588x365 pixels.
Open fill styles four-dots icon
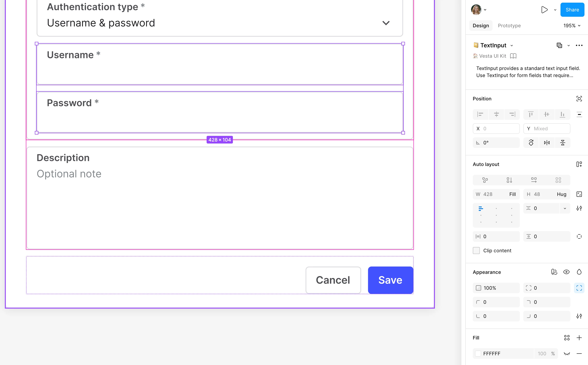coord(567,338)
